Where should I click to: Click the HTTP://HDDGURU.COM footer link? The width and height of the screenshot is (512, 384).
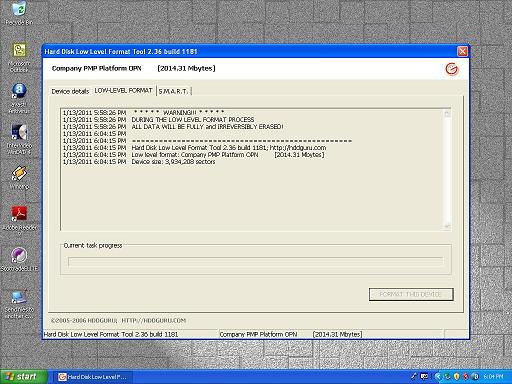[154, 321]
